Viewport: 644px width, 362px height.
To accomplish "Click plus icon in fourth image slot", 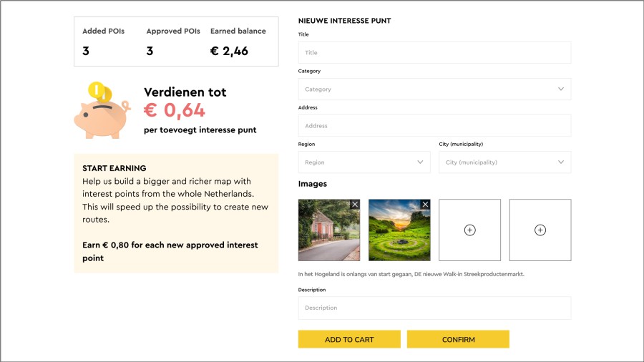I will coord(540,230).
